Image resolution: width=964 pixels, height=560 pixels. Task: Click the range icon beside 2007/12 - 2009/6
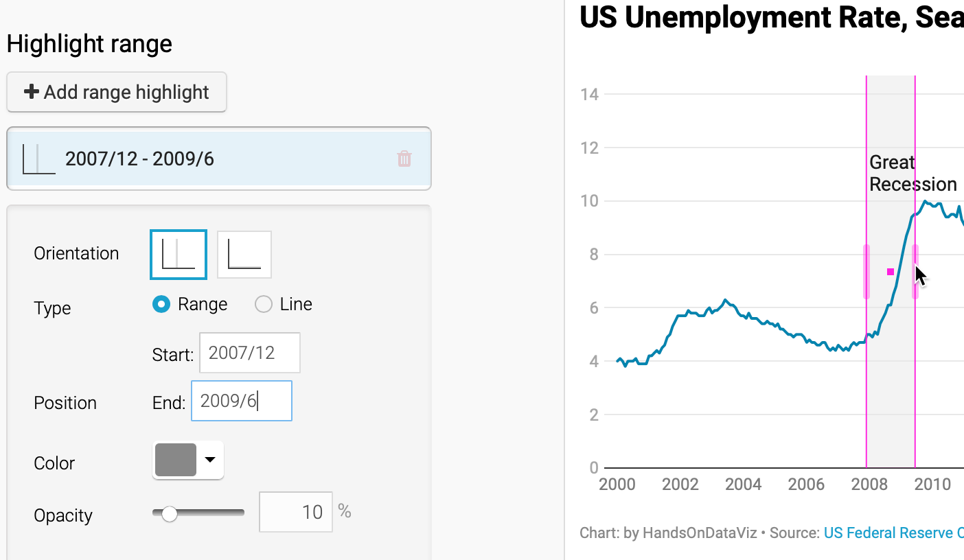(39, 159)
